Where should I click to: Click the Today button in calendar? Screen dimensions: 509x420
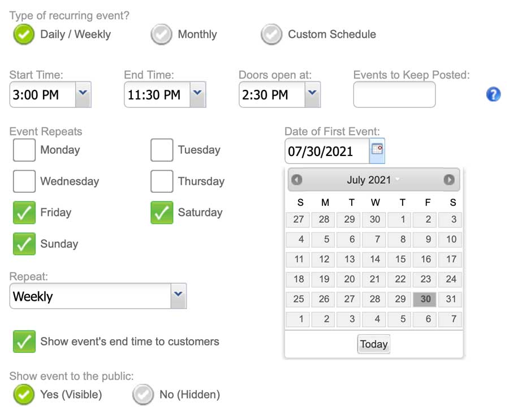click(374, 344)
